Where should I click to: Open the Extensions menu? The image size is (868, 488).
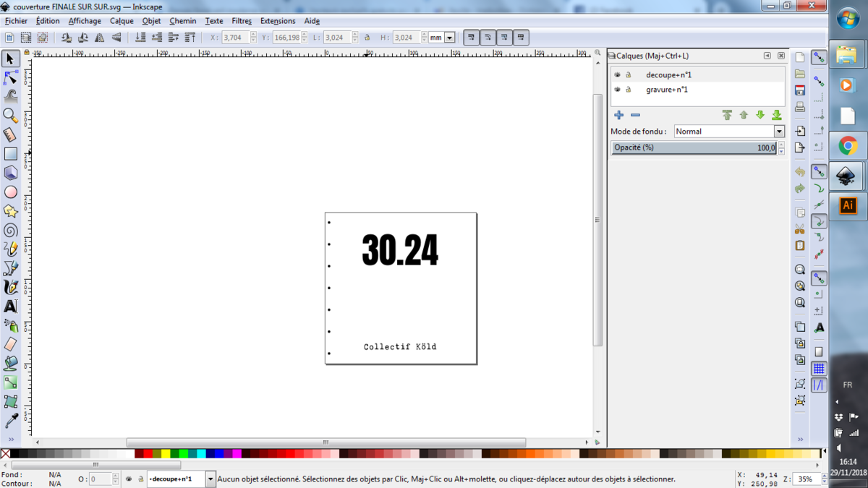(x=278, y=21)
